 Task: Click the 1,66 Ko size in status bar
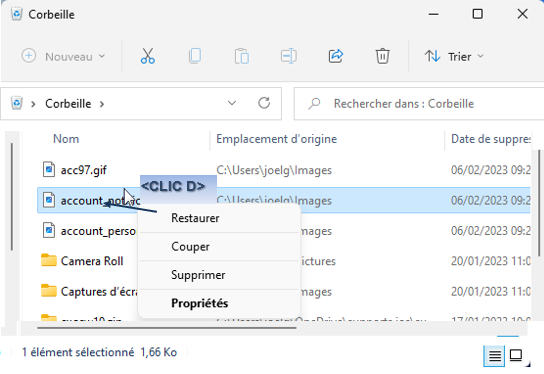coord(159,352)
